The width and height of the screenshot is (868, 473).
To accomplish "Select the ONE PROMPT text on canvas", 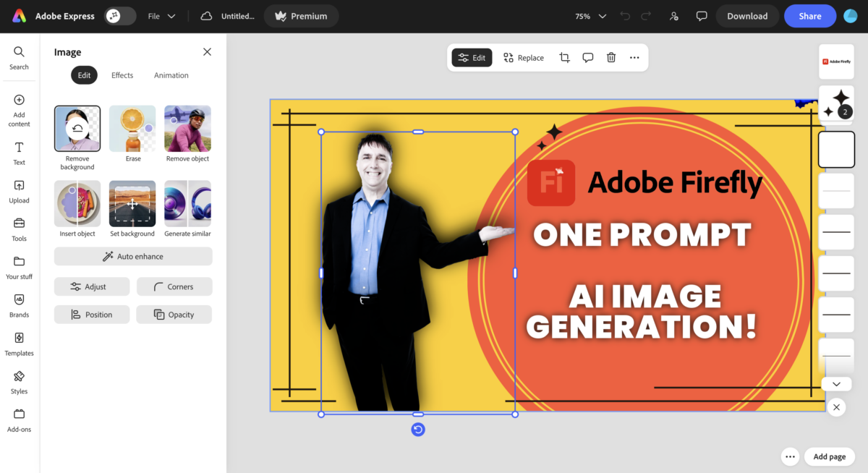I will coord(642,235).
